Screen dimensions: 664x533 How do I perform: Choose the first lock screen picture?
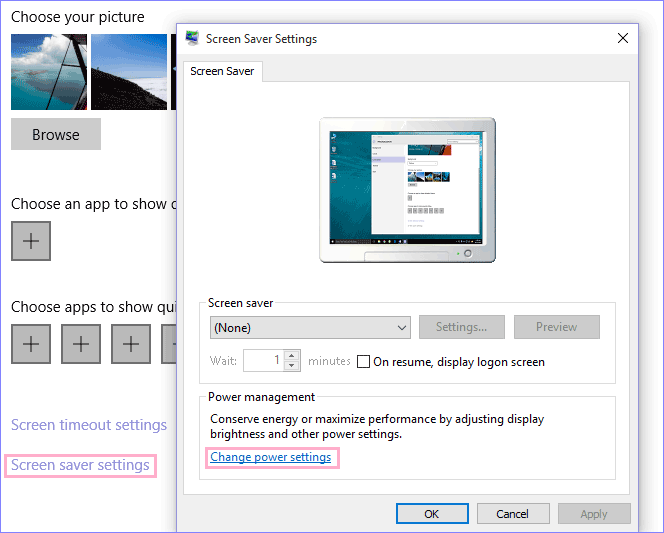click(49, 72)
